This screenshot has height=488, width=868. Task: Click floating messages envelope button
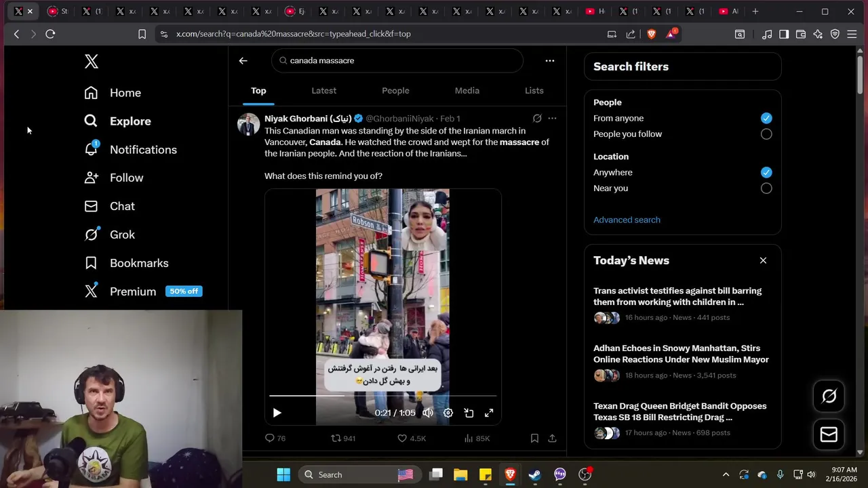click(x=829, y=434)
